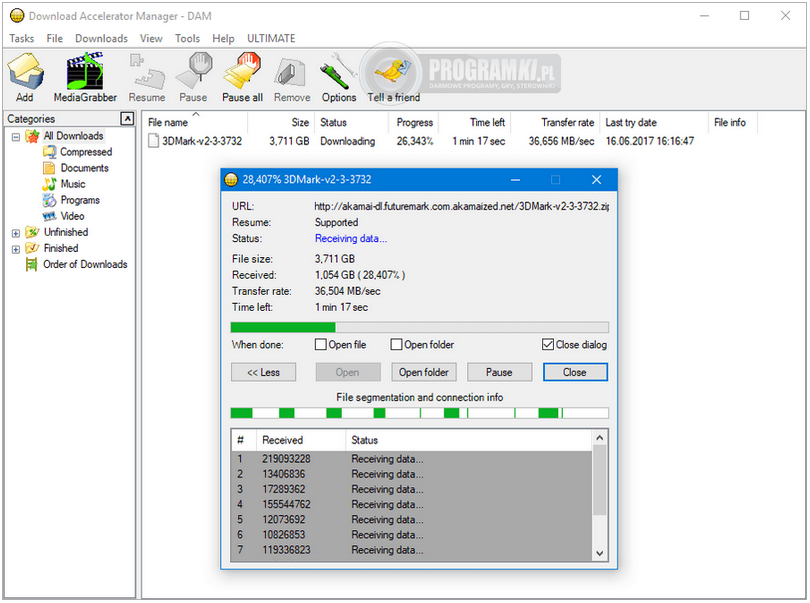Click the grayed Open button
Image resolution: width=810 pixels, height=603 pixels.
(348, 372)
